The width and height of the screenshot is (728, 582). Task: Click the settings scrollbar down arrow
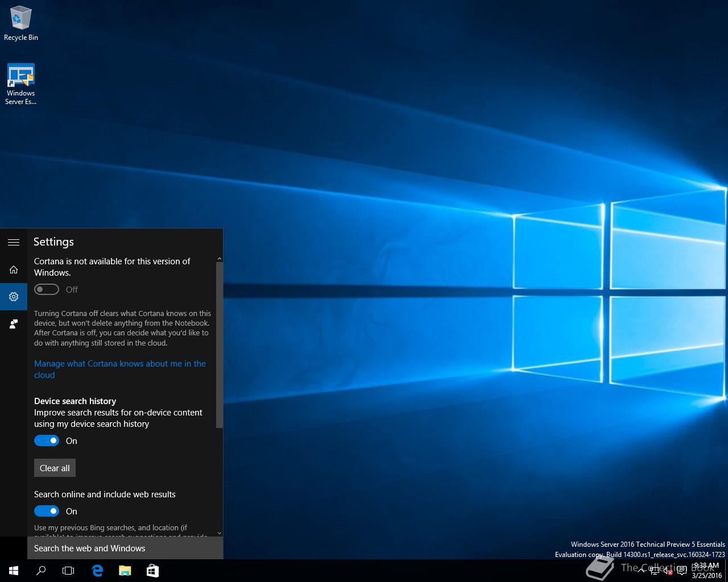point(220,533)
